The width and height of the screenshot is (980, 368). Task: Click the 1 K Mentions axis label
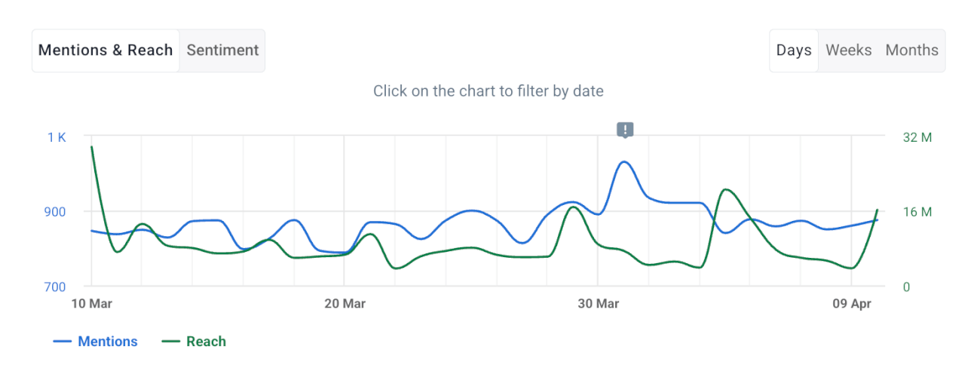pos(57,137)
